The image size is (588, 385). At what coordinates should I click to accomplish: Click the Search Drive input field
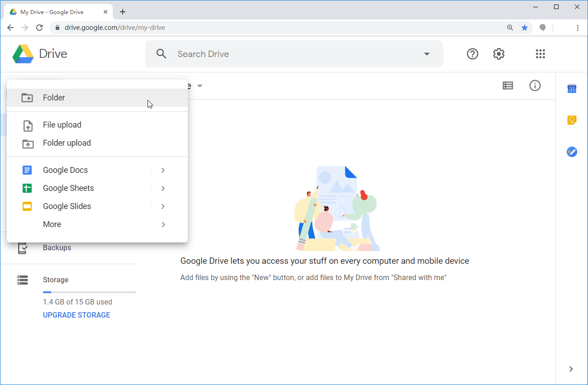click(x=294, y=54)
